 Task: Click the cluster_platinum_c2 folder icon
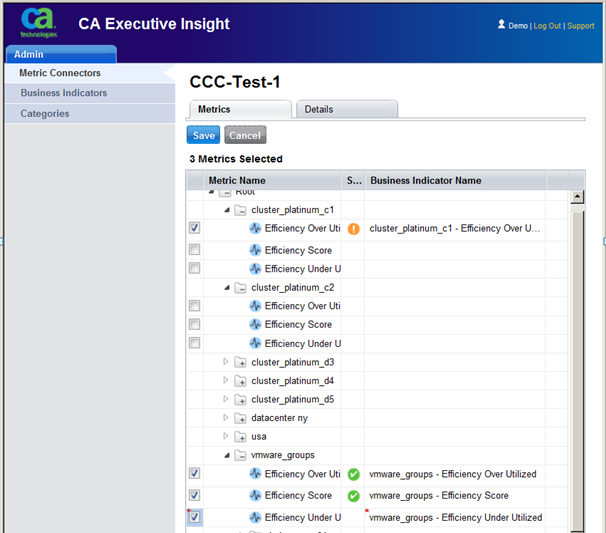point(240,288)
